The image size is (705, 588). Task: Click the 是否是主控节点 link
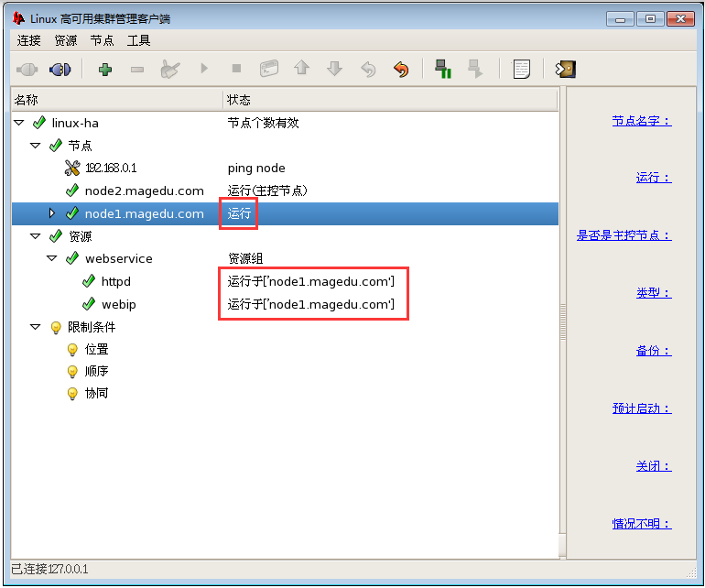[x=624, y=235]
